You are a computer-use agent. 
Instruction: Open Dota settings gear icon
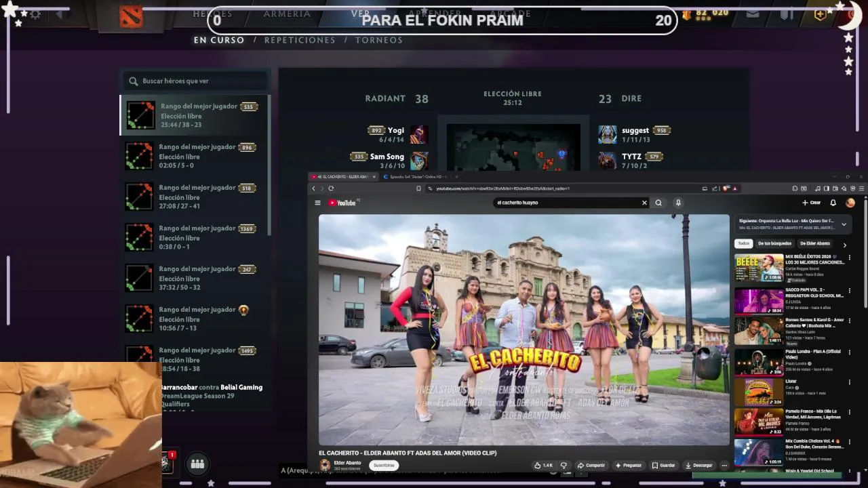click(35, 14)
